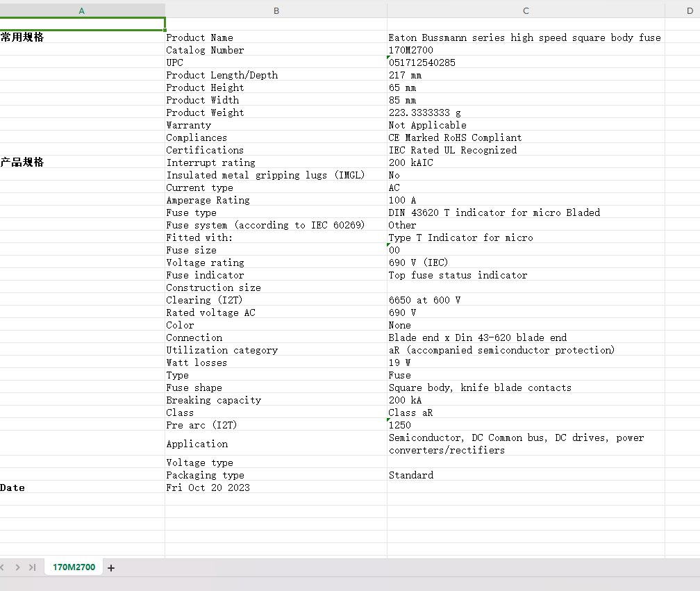Select the 'Not Applicable' cell
The width and height of the screenshot is (700, 591).
pyautogui.click(x=526, y=124)
